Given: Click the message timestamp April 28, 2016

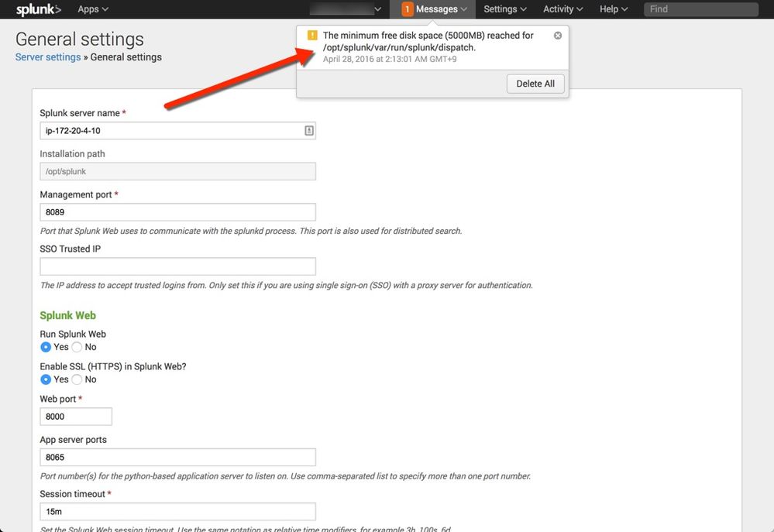Looking at the screenshot, I should coord(390,59).
